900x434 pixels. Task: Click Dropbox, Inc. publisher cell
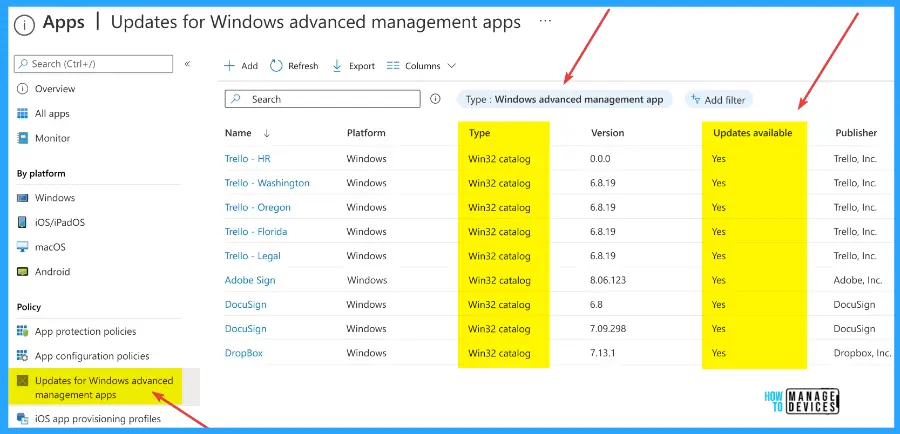[862, 353]
